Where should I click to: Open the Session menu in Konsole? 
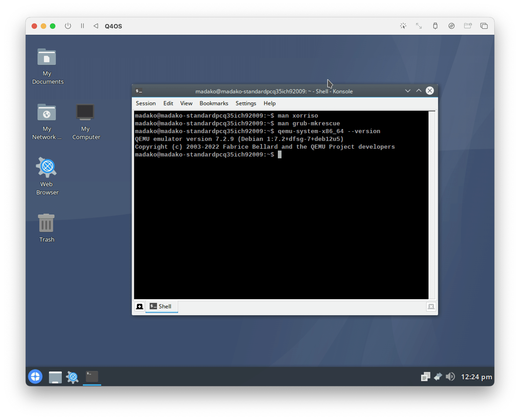click(146, 103)
